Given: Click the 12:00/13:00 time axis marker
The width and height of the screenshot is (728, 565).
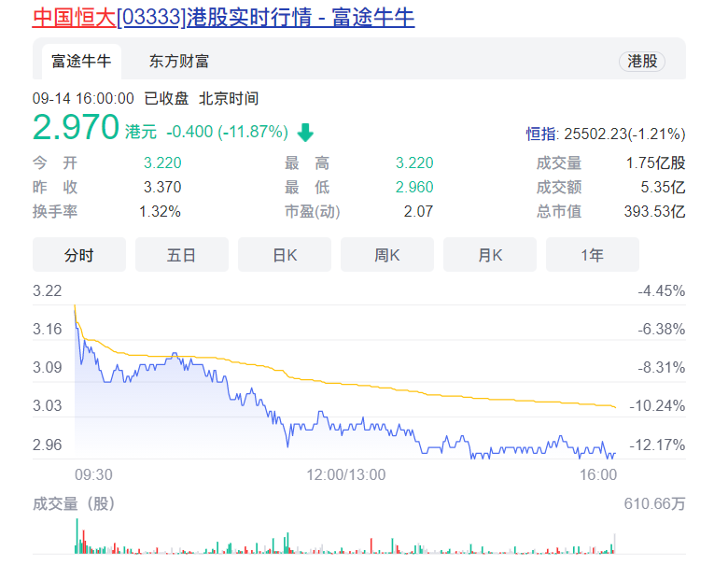Looking at the screenshot, I should (345, 474).
